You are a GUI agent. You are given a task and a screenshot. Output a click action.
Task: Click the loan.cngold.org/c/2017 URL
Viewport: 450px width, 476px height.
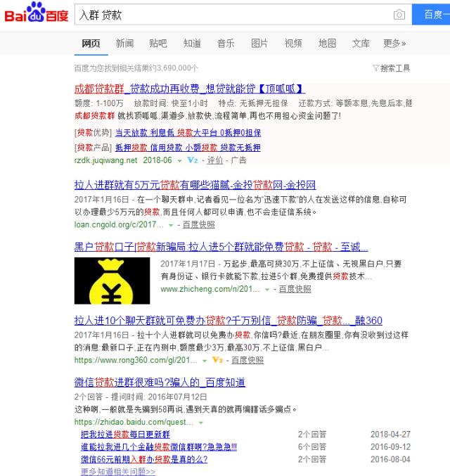(119, 225)
